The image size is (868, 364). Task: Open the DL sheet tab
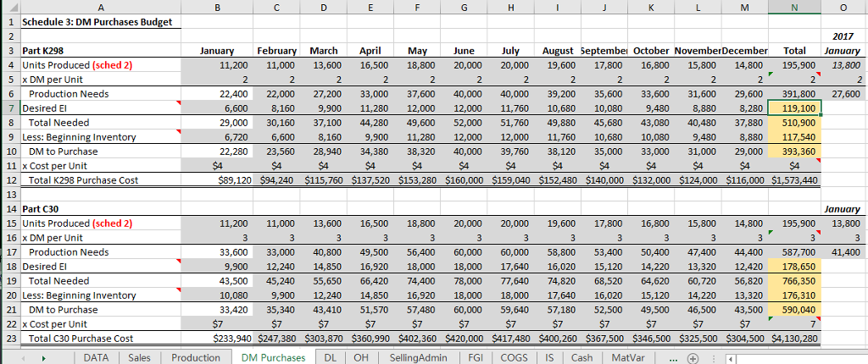(x=331, y=358)
